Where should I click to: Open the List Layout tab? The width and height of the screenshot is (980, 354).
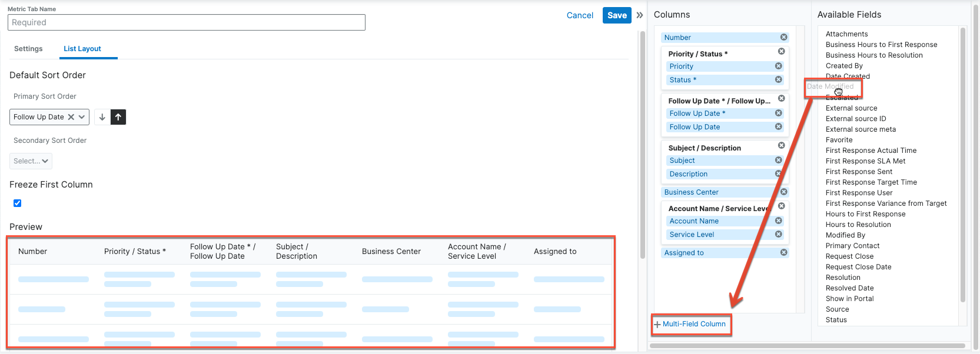pyautogui.click(x=82, y=49)
